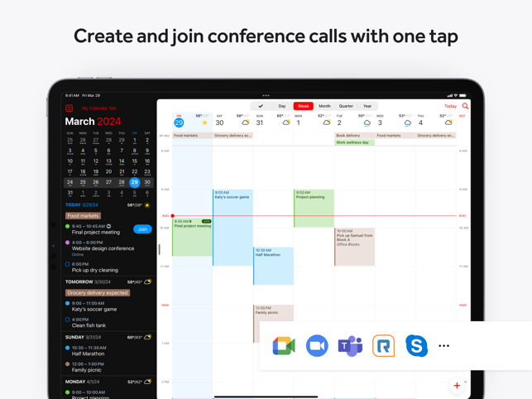The height and width of the screenshot is (399, 532).
Task: Join the Final project meeting
Action: (142, 229)
